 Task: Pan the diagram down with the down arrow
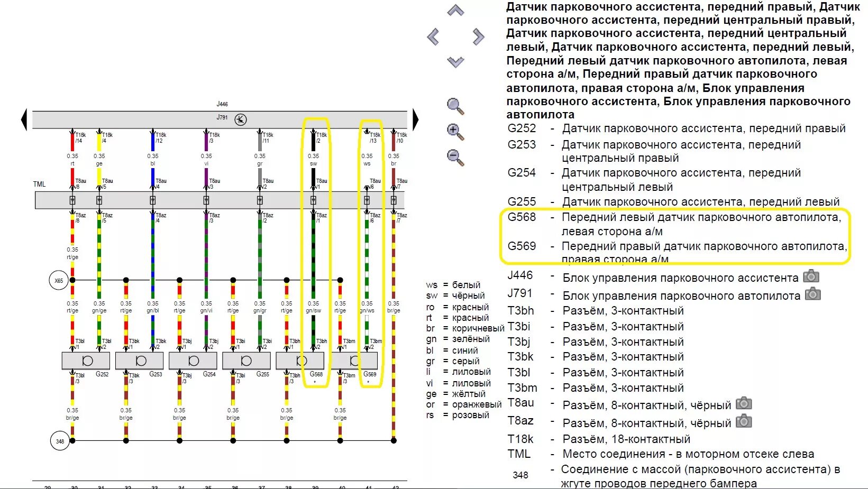point(455,62)
